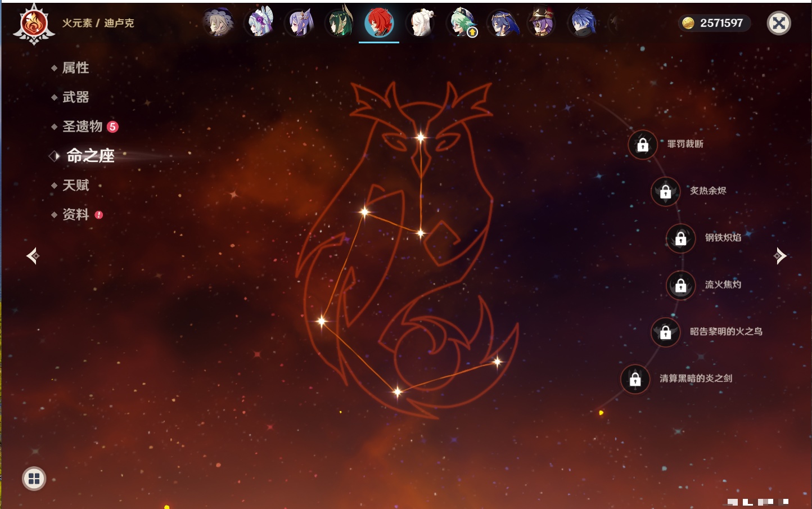Select the locked 炙热余烬 constellation node
Viewport: 812px width, 509px height.
click(x=665, y=192)
